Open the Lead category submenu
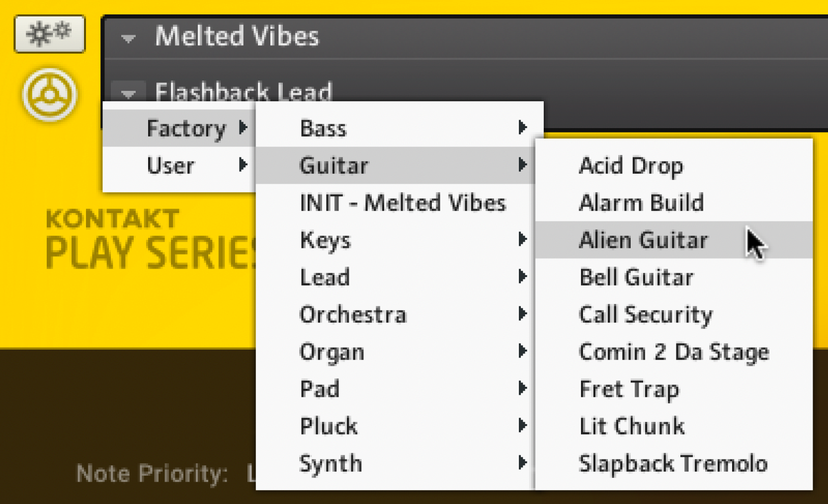828x504 pixels. click(325, 277)
